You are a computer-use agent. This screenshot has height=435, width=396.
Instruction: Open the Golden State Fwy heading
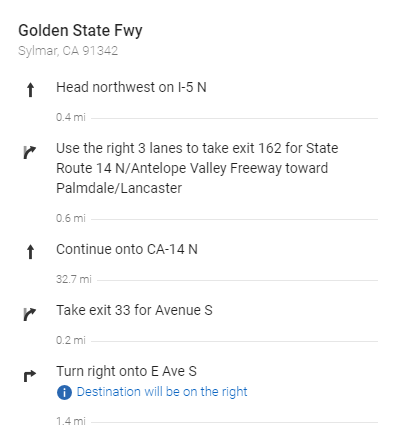tap(80, 31)
